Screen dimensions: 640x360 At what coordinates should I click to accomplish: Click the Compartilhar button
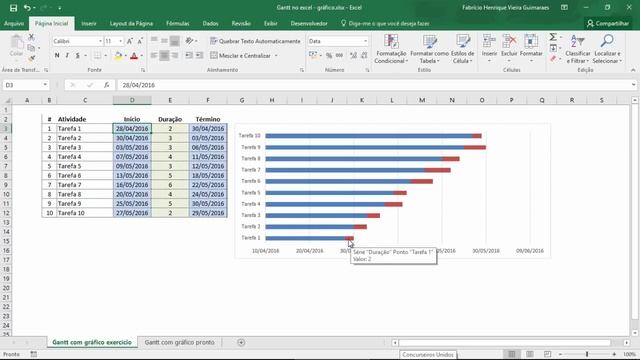click(x=608, y=24)
